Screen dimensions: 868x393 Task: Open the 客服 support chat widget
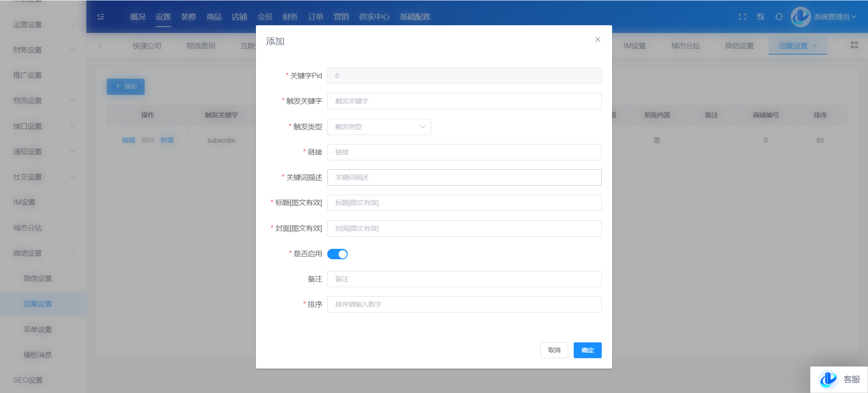839,379
